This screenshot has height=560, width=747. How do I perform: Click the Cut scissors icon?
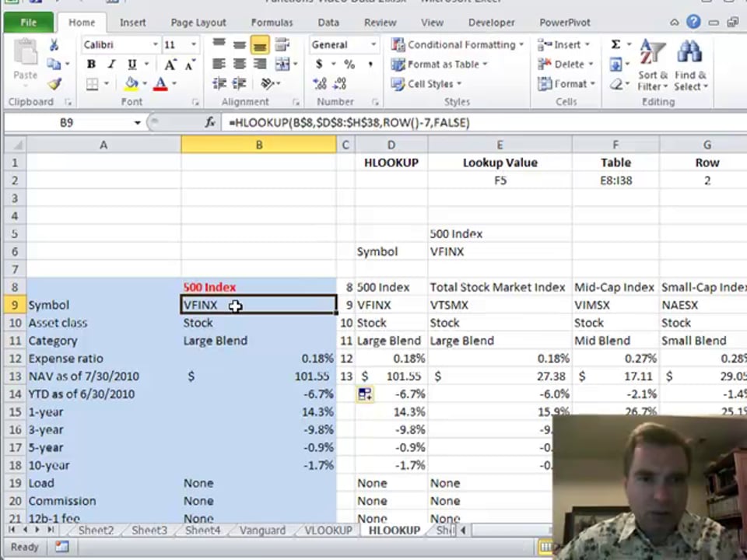coord(54,45)
